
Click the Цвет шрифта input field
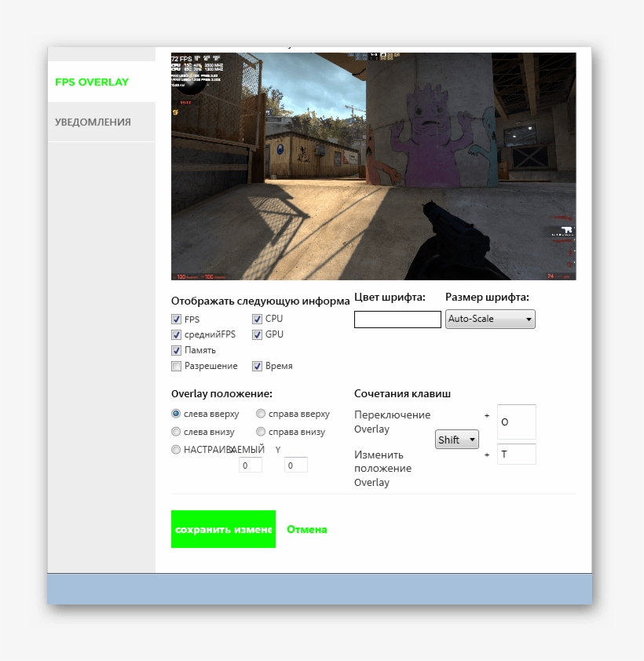(397, 319)
